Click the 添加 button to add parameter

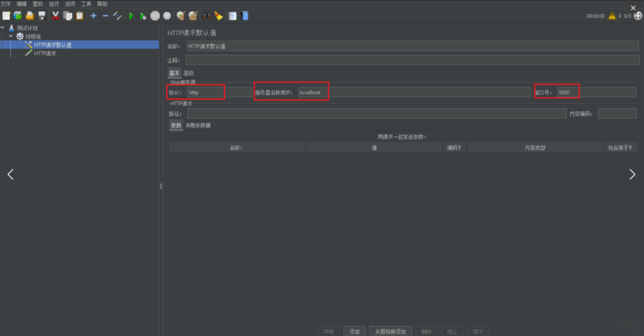click(354, 332)
